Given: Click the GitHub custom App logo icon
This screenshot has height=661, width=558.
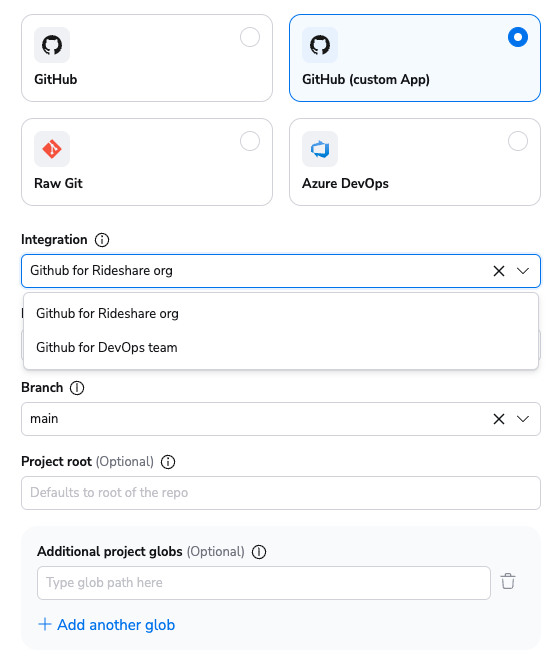Looking at the screenshot, I should click(320, 45).
